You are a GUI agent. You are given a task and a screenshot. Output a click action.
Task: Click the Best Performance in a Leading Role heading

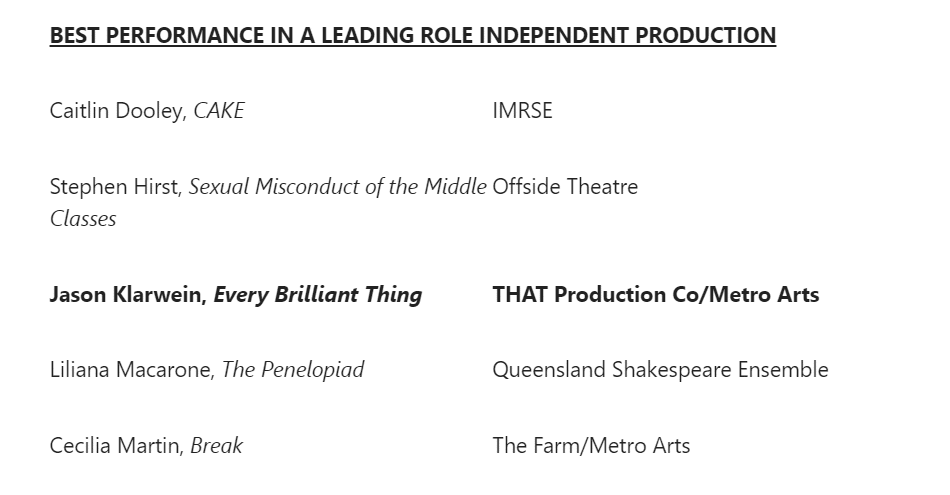click(413, 35)
